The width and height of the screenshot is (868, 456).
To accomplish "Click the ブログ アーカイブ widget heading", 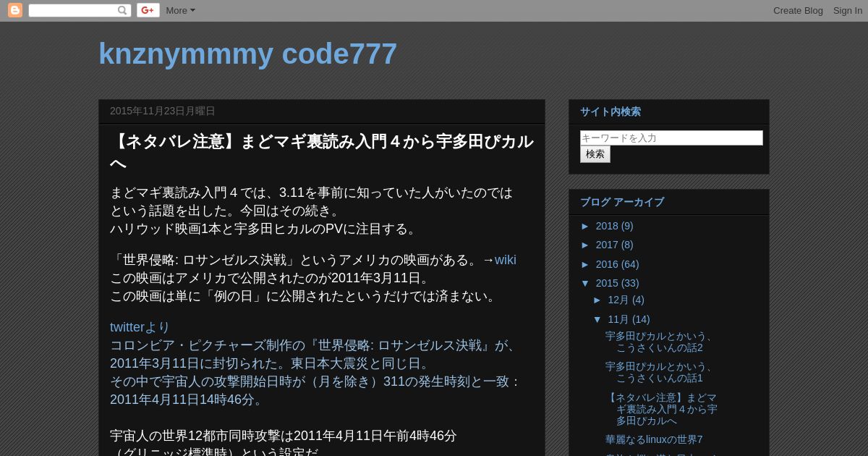I will tap(622, 202).
